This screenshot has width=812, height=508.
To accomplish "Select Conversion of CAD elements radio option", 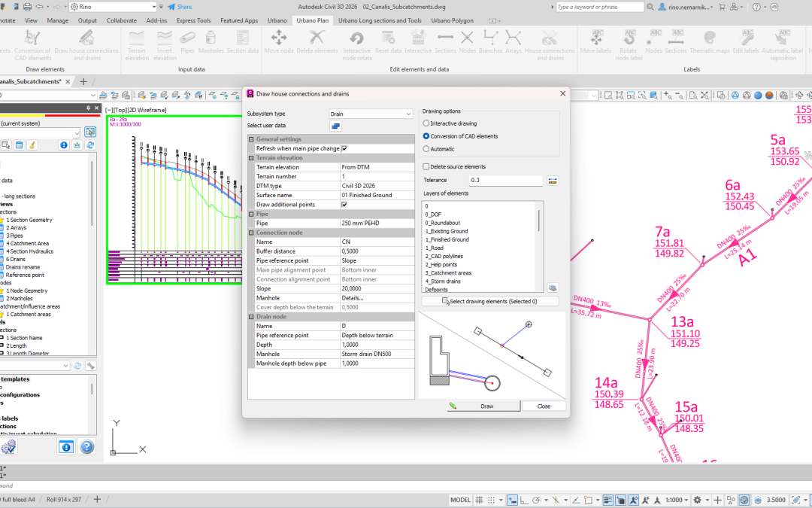I will (460, 136).
